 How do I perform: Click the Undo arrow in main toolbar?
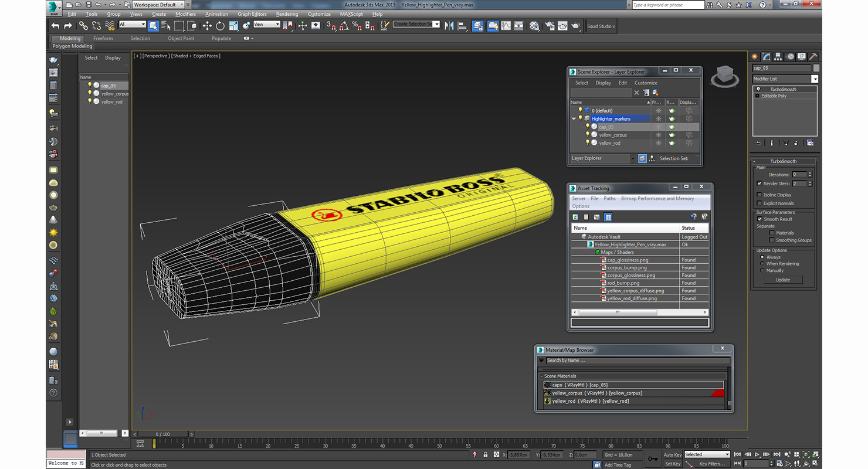pyautogui.click(x=55, y=26)
